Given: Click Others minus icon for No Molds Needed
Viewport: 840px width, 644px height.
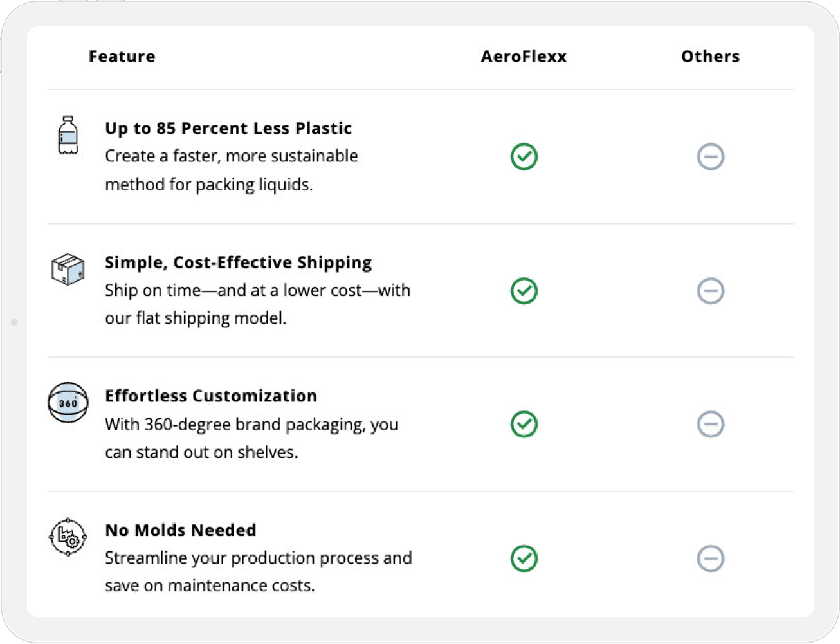Looking at the screenshot, I should tap(711, 558).
